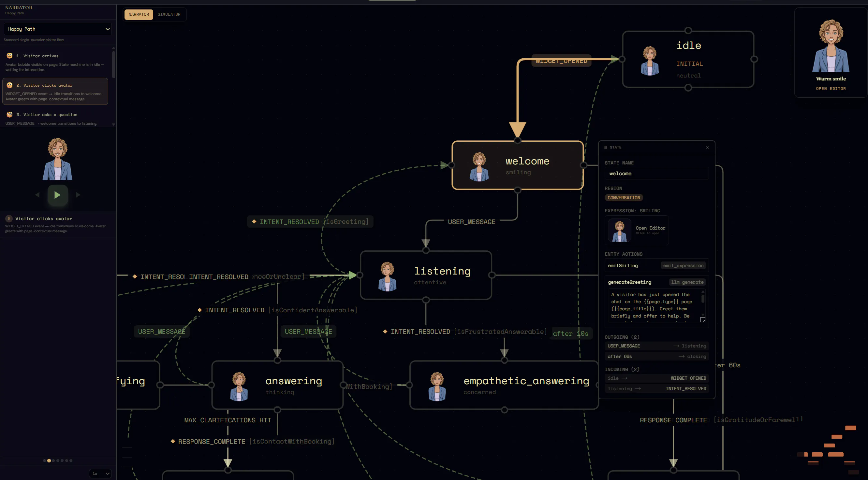Image resolution: width=868 pixels, height=480 pixels.
Task: Close the STATE panel
Action: point(707,148)
